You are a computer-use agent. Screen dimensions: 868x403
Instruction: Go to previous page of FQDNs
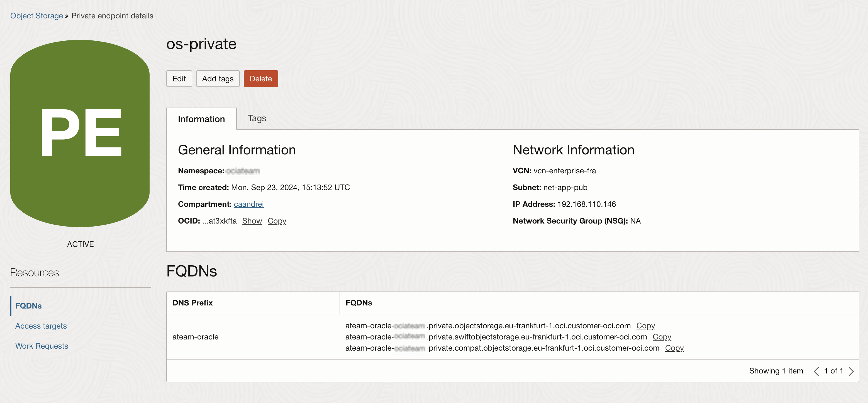816,371
